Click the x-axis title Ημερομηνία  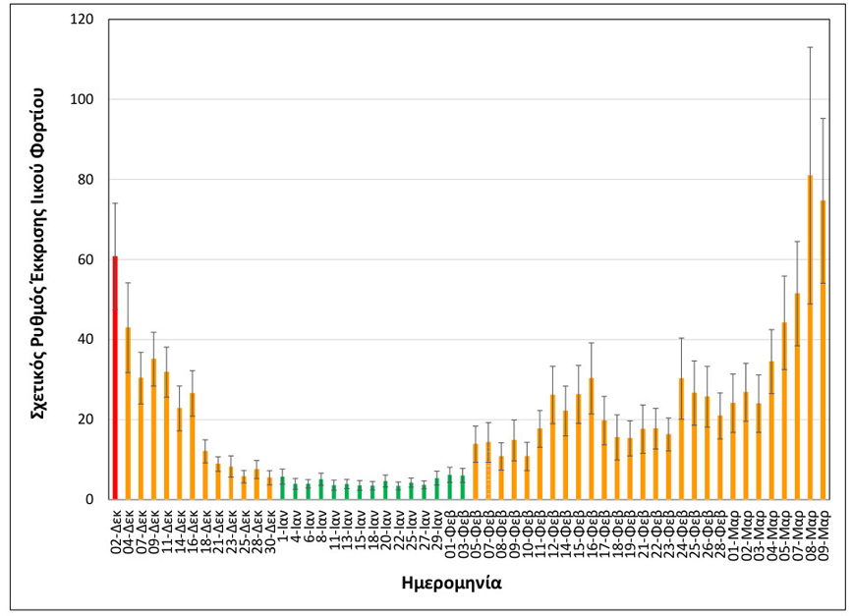452,582
